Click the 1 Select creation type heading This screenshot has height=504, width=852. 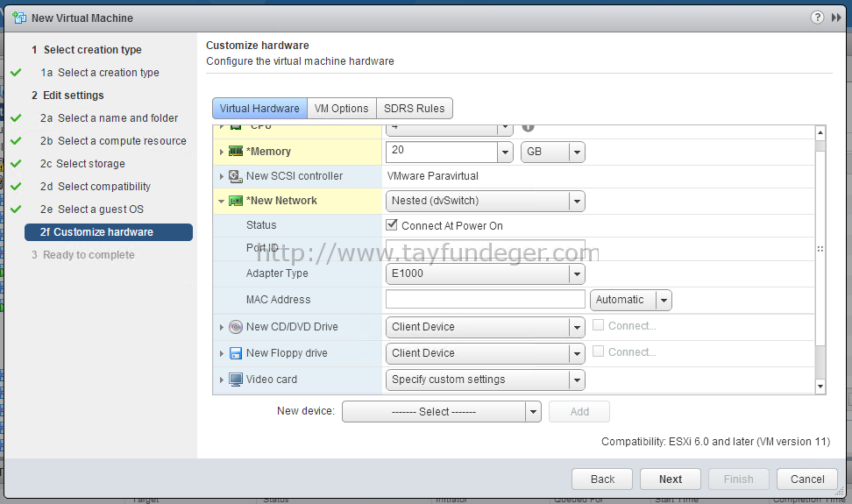87,49
